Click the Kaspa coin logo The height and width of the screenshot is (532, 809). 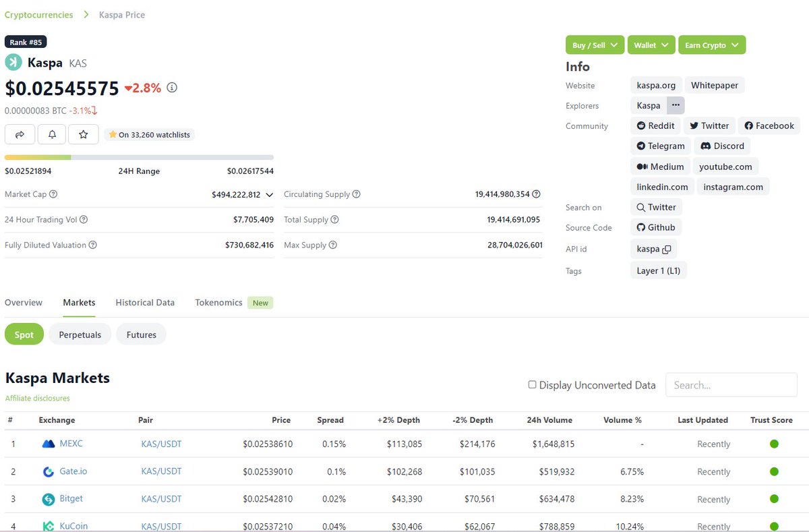click(x=13, y=63)
